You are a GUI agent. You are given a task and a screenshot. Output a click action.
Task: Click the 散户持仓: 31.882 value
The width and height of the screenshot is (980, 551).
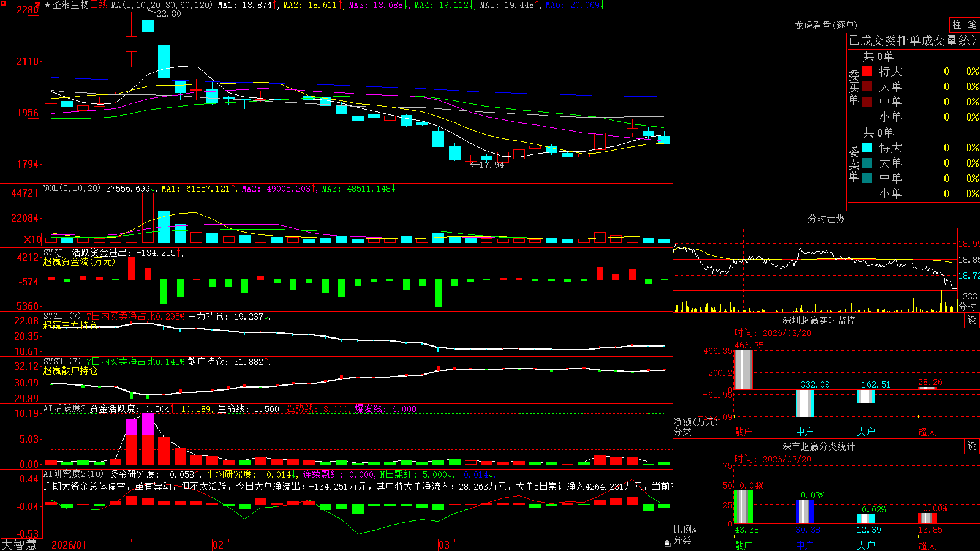[x=225, y=362]
